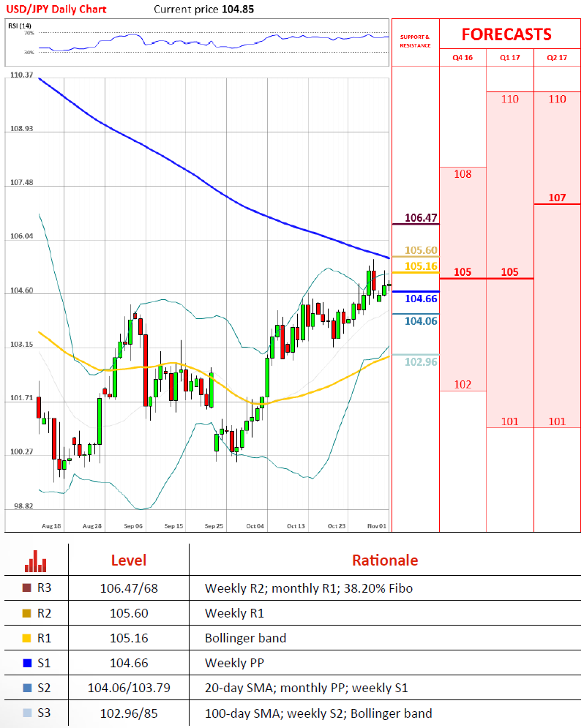584x728 pixels.
Task: Click the 104.06/103.79 level cell
Action: pyautogui.click(x=129, y=688)
